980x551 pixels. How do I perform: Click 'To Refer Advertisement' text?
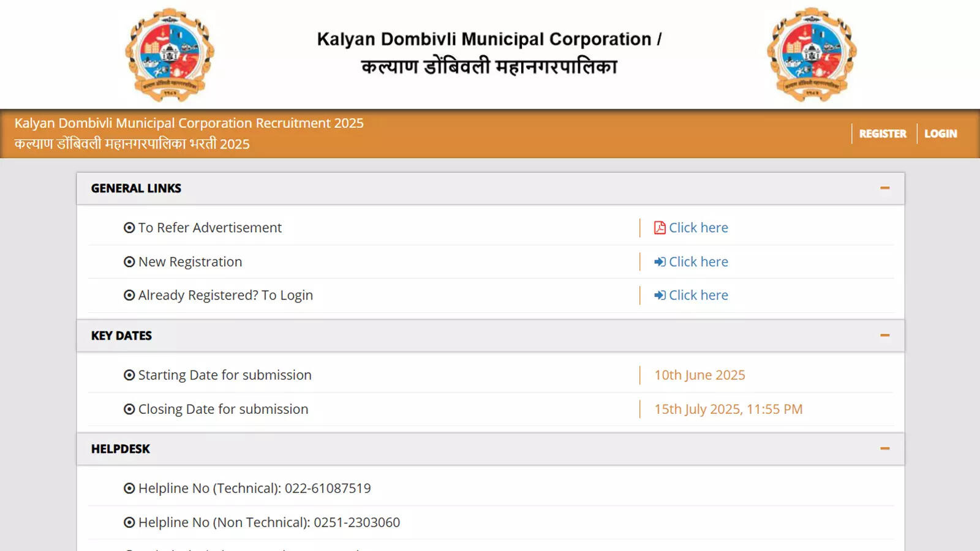pos(210,228)
